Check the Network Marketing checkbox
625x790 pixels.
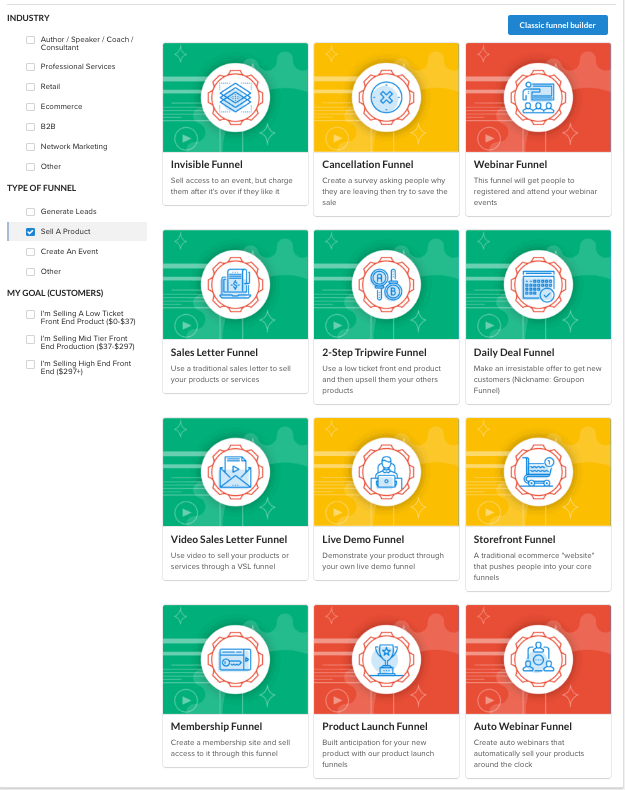click(x=31, y=147)
